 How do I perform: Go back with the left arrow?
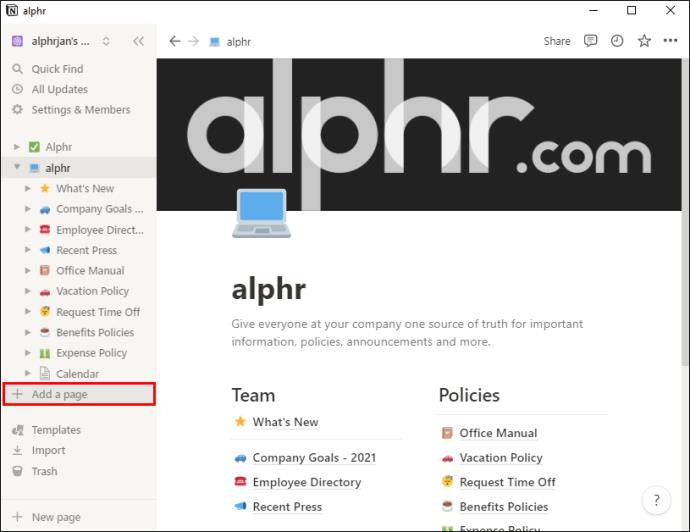pyautogui.click(x=175, y=41)
